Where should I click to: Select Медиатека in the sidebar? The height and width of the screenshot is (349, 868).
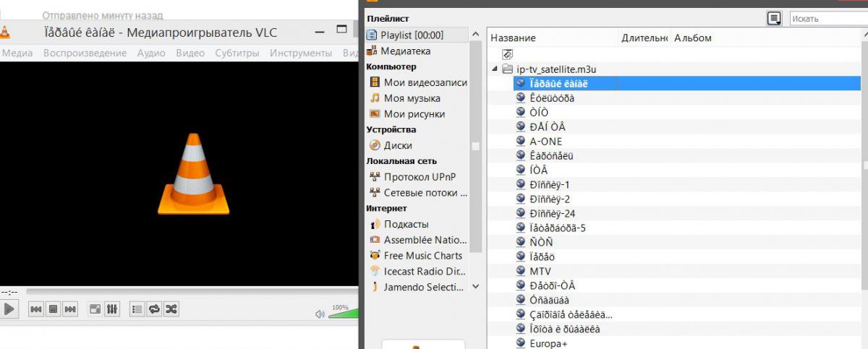coord(406,51)
